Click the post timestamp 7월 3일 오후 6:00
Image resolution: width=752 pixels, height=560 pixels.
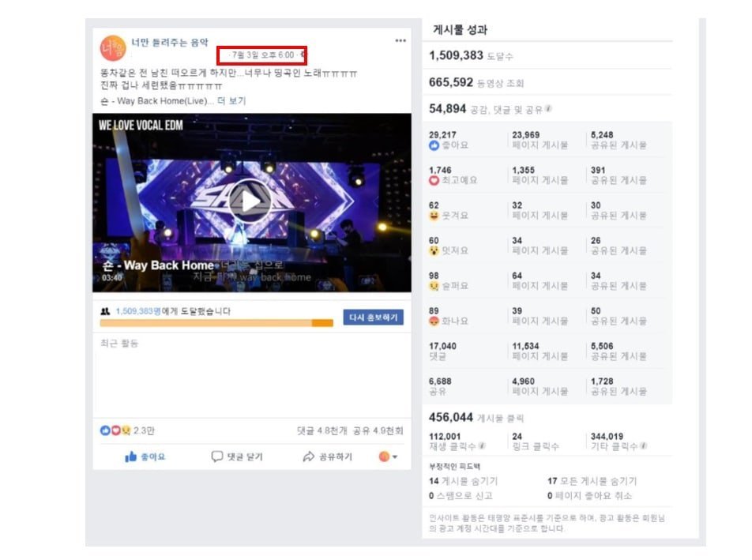[263, 55]
